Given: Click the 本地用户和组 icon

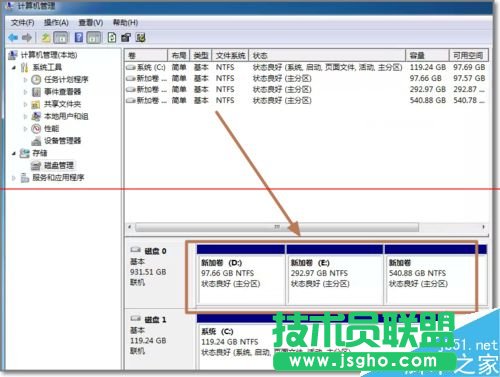Looking at the screenshot, I should pos(36,116).
